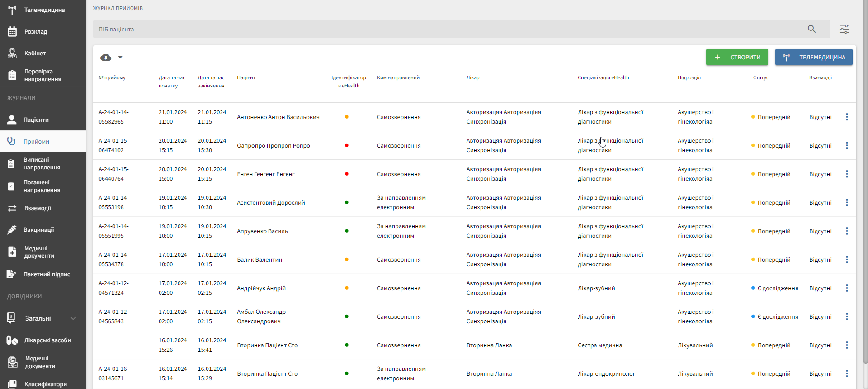Open three-dot menu for Балик Валентин row
Image resolution: width=868 pixels, height=389 pixels.
click(x=846, y=259)
